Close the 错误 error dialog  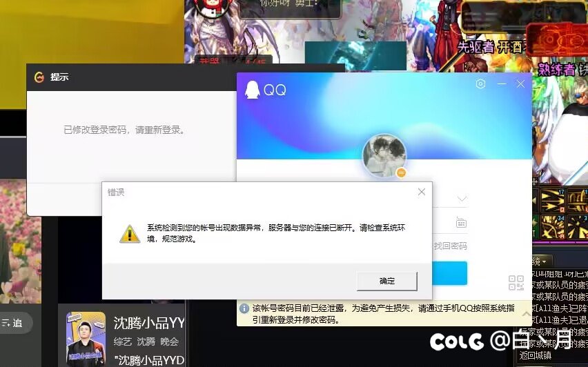tap(422, 192)
